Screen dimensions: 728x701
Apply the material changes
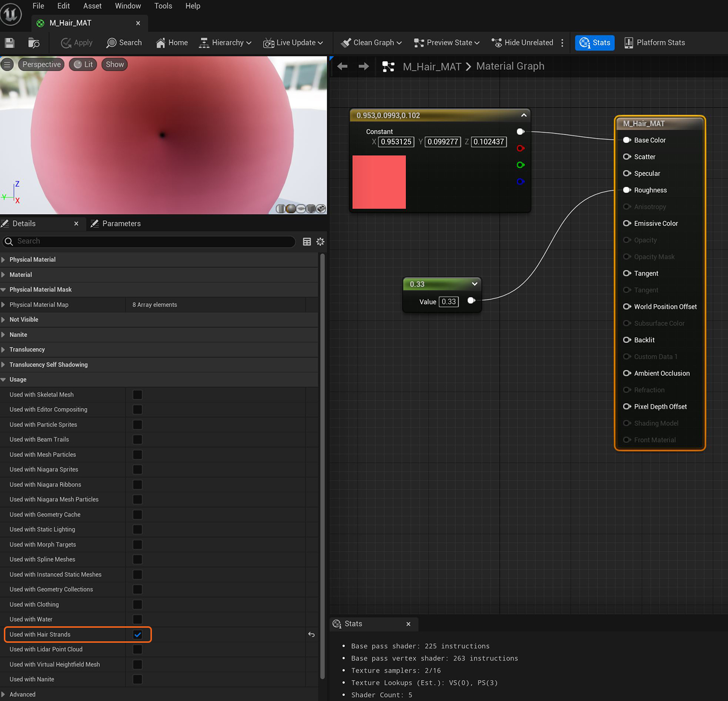(77, 43)
